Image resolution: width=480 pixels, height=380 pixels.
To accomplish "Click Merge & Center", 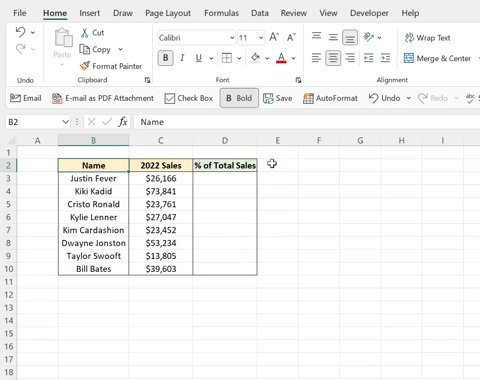I will click(x=437, y=58).
